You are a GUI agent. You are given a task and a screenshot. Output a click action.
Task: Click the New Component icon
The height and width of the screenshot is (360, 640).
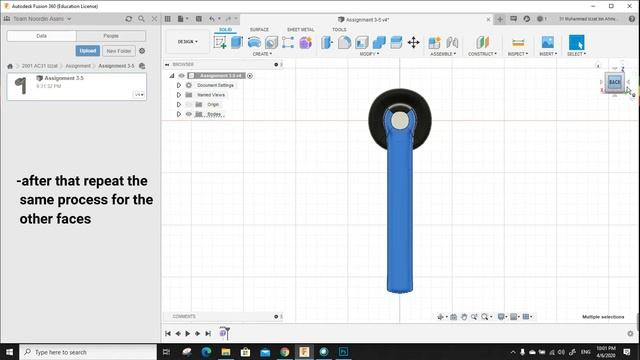click(434, 42)
